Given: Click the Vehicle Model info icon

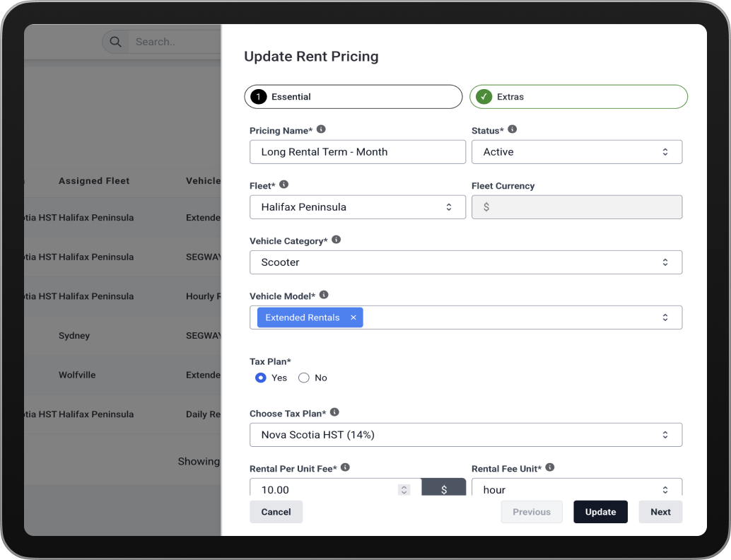Looking at the screenshot, I should click(324, 295).
